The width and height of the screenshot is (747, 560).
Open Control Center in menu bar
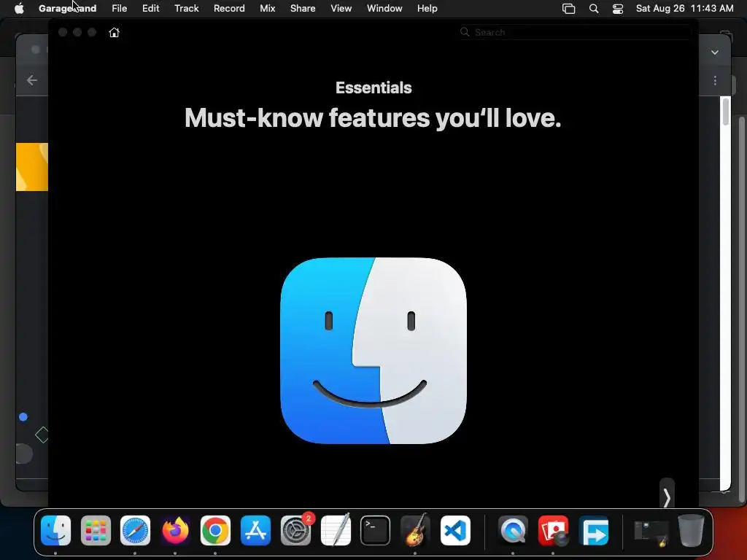coord(618,9)
